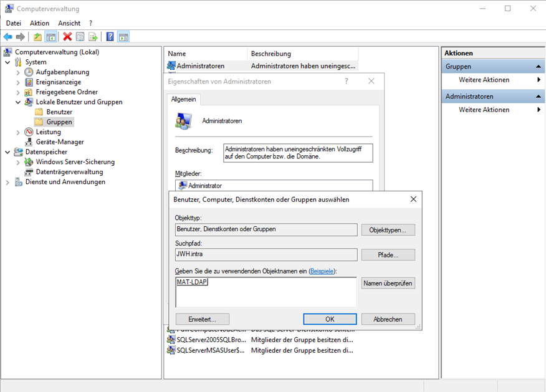Click the object names input field
Screen dimensions: 546x392
[x=266, y=292]
